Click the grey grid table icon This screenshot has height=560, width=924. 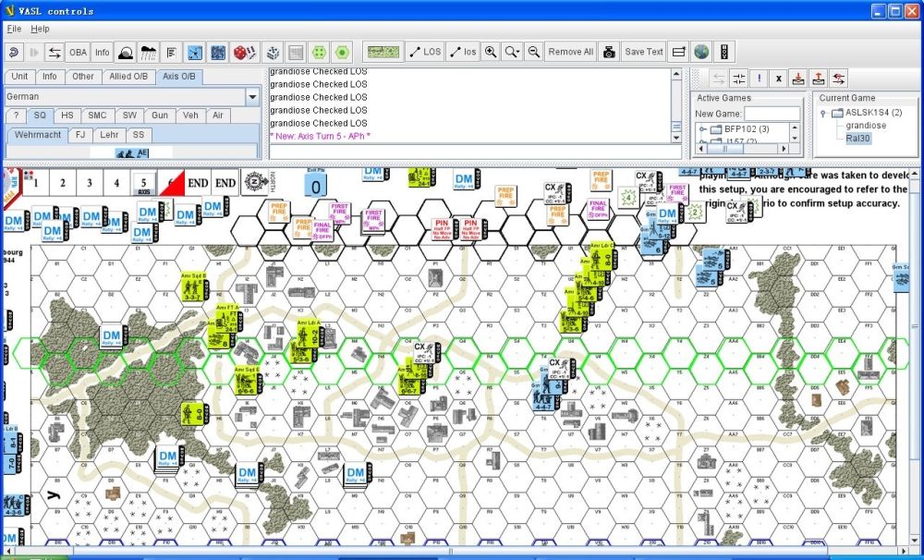296,52
